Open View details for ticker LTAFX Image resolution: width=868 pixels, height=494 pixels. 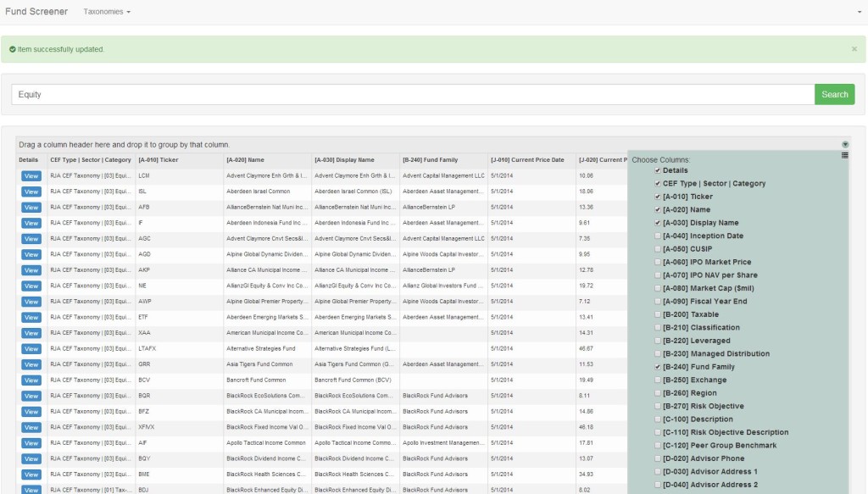click(x=31, y=349)
